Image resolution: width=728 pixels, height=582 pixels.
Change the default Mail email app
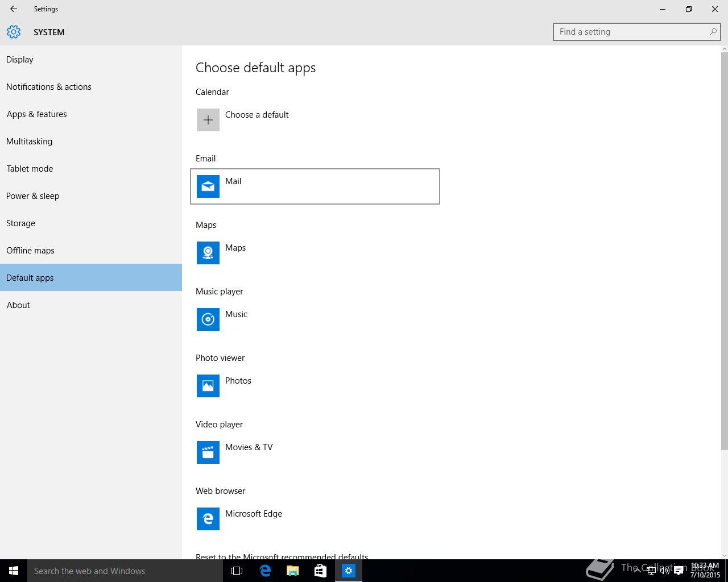315,186
